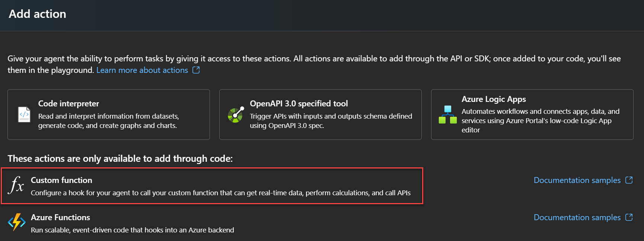This screenshot has height=241, width=644.
Task: Click the Azure Logic Apps workflow icon
Action: coord(448,115)
